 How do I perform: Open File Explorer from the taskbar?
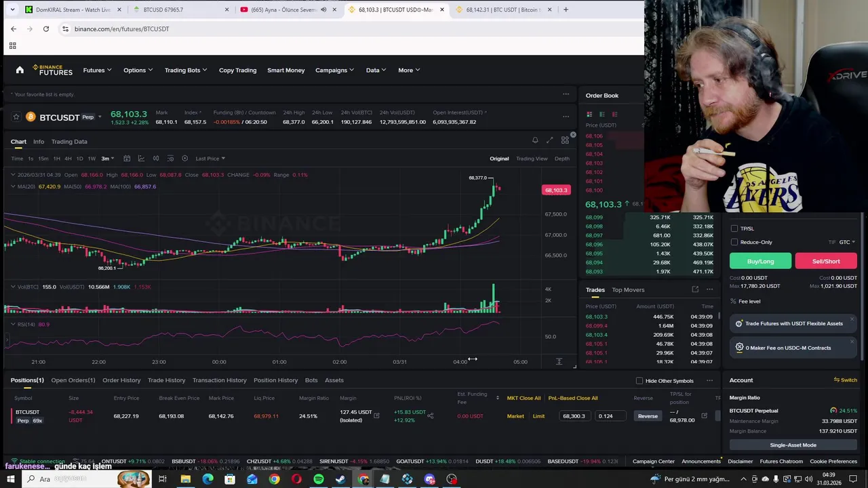click(185, 479)
